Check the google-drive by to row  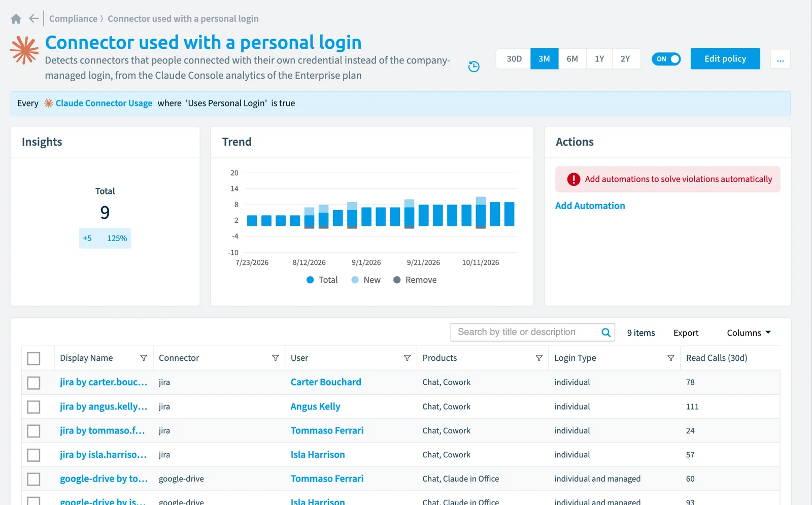tap(33, 479)
